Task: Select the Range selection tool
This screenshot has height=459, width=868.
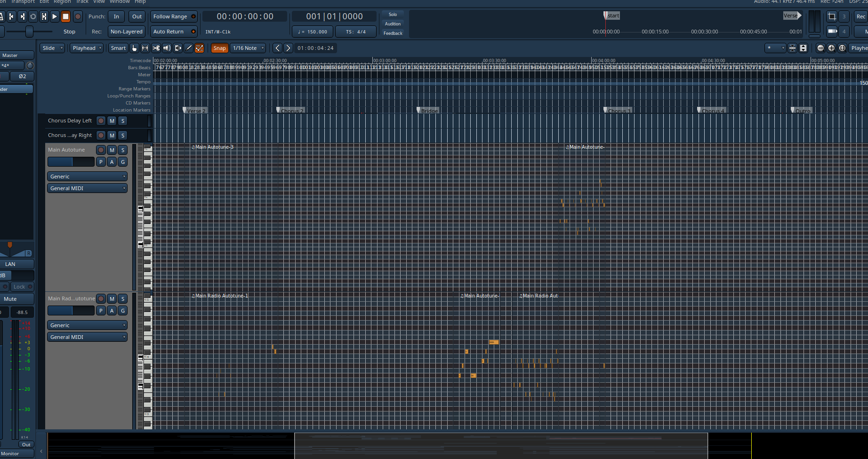Action: pyautogui.click(x=145, y=48)
